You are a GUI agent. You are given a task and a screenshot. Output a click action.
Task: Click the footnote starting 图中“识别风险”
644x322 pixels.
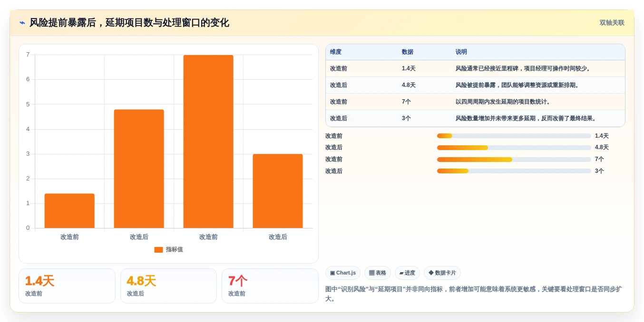[474, 294]
